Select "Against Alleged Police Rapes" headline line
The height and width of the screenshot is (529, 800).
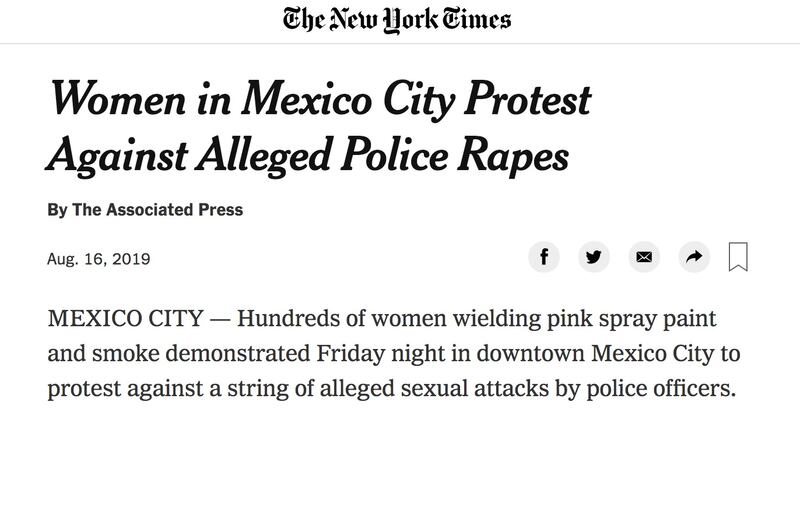[x=308, y=155]
